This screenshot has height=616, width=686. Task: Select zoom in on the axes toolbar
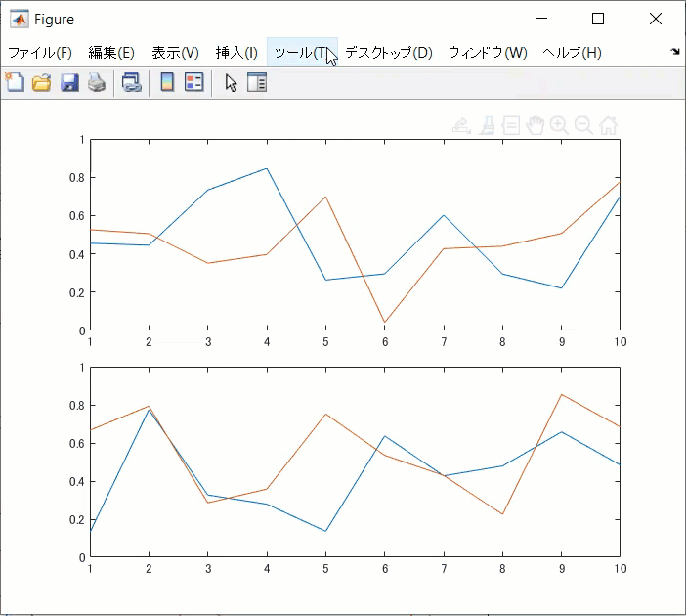559,125
